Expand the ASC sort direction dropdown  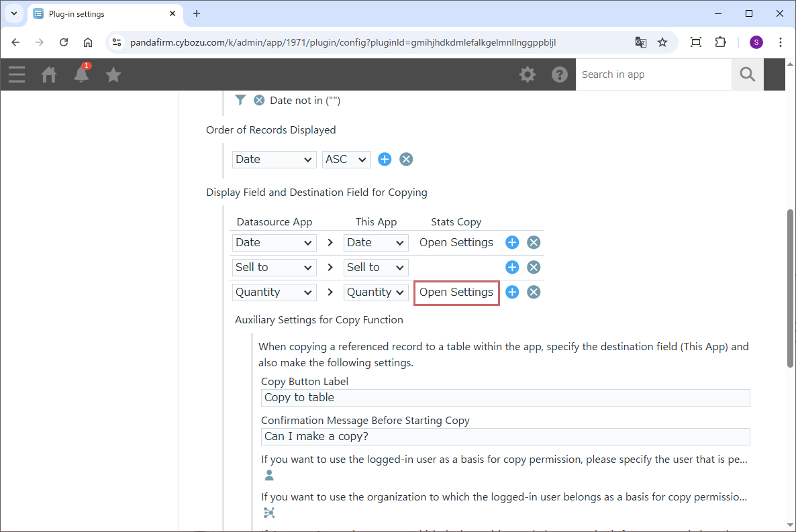click(346, 159)
